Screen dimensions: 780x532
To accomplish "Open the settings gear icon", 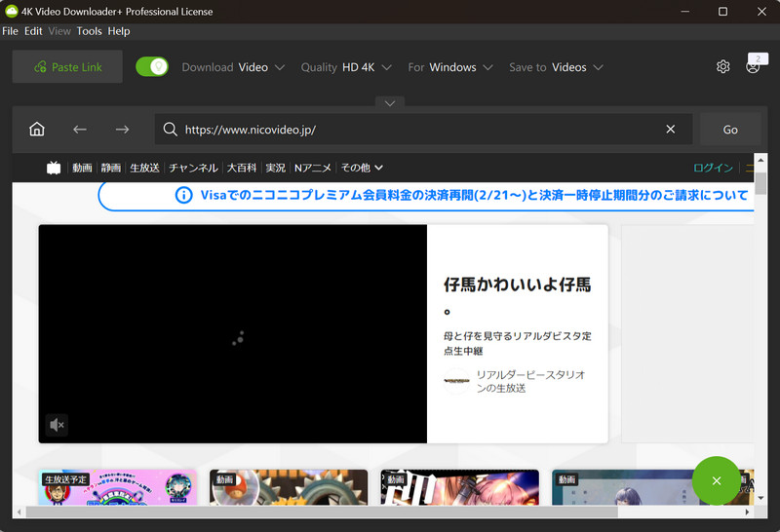I will [722, 66].
